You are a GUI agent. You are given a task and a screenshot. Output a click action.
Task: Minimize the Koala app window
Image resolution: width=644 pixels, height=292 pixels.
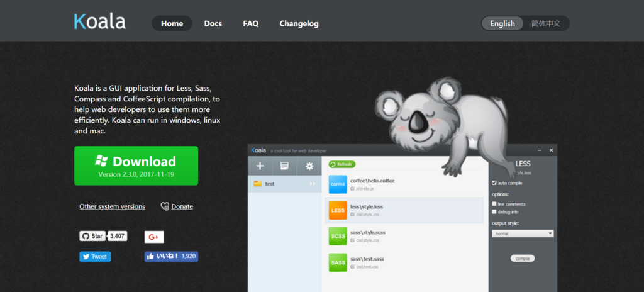(539, 150)
